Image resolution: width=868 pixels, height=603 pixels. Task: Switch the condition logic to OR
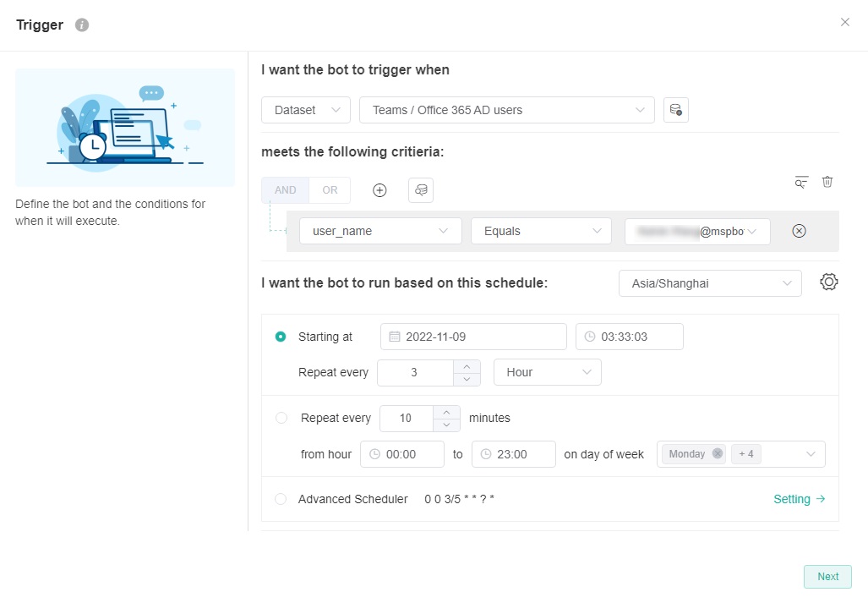330,189
